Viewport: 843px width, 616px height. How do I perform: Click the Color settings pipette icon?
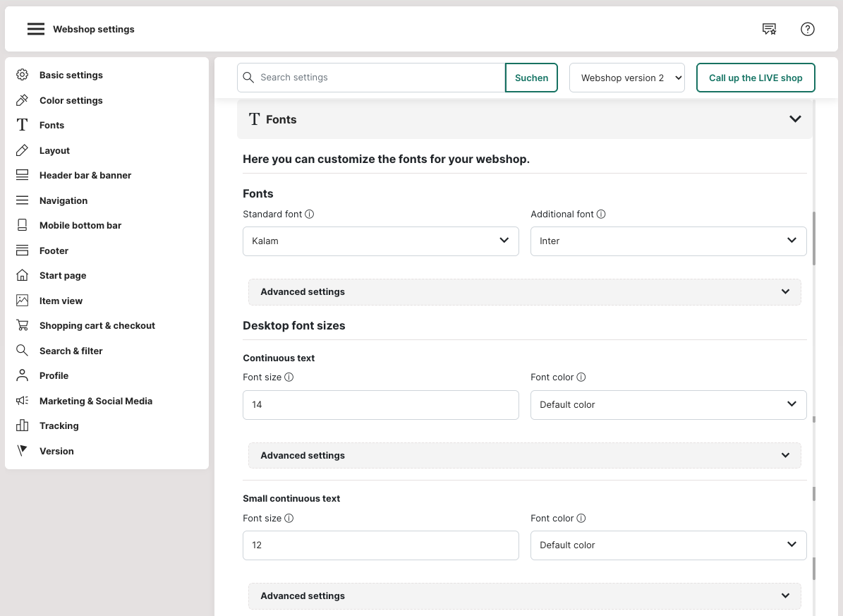pos(23,100)
